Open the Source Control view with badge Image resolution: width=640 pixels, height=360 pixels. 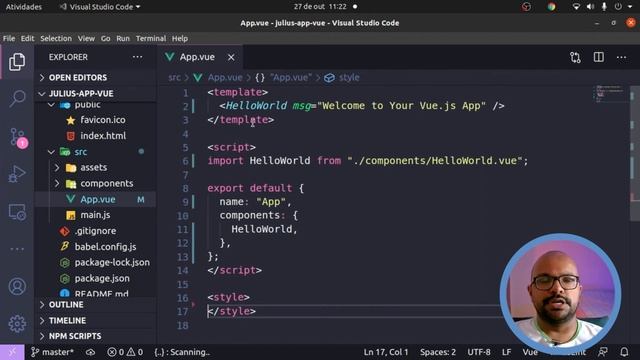(x=18, y=137)
